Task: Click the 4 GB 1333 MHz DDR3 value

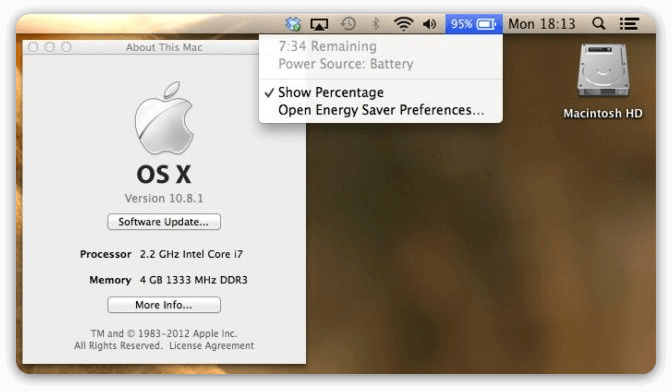Action: [193, 280]
